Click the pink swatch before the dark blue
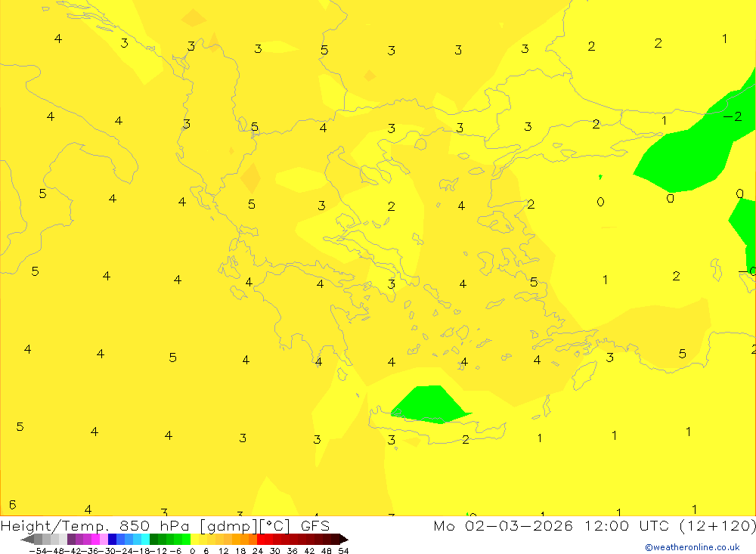Screen dimensions: 756x554 pyautogui.click(x=104, y=539)
